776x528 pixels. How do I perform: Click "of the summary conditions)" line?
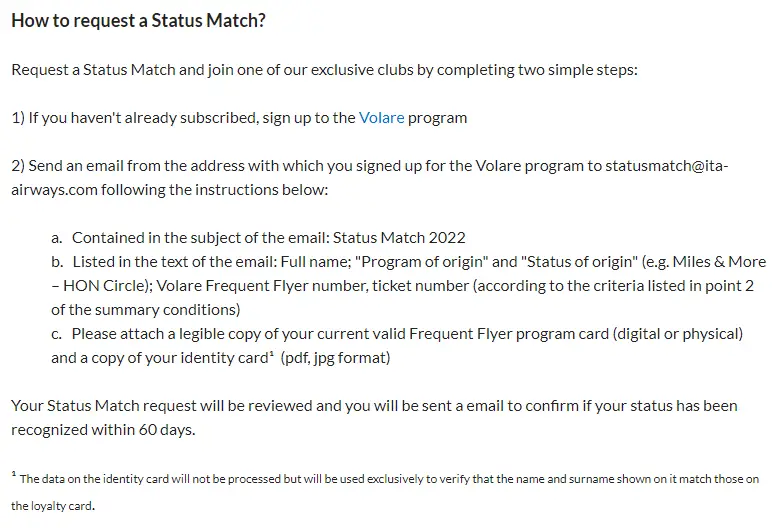(144, 310)
